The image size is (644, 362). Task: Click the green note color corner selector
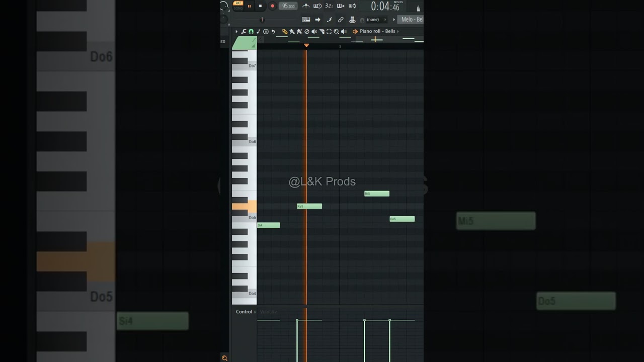click(x=244, y=43)
